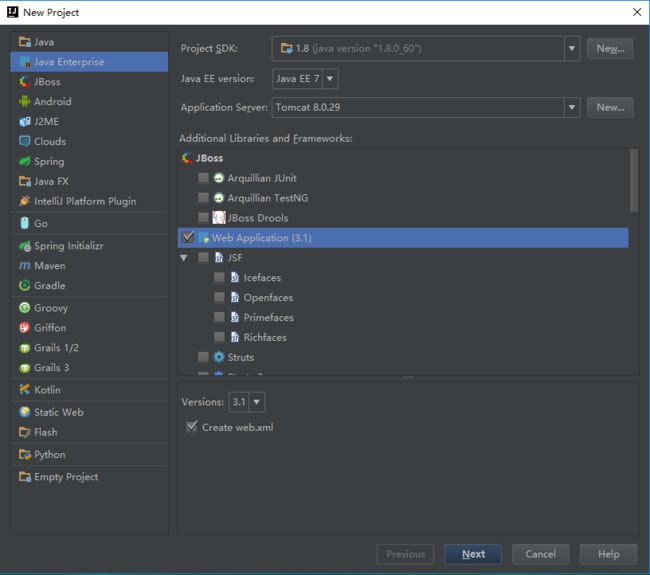Click the Spring Initializr icon
The image size is (650, 575).
pyautogui.click(x=24, y=246)
